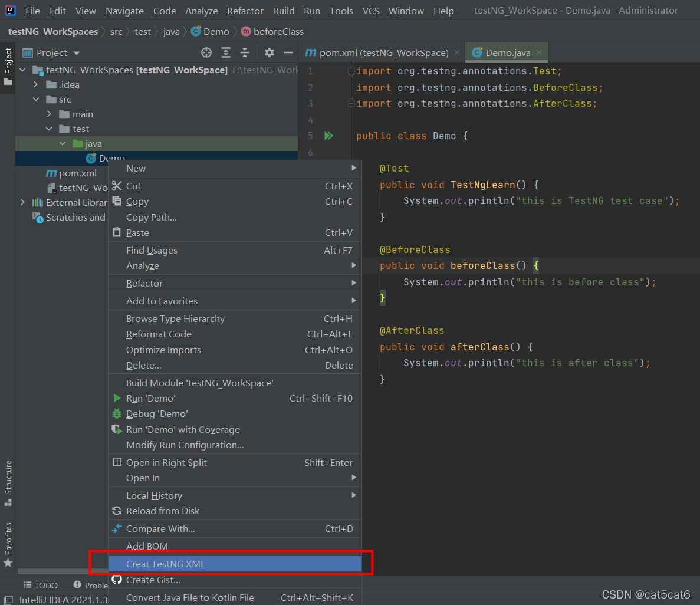Collapse the java folder
Viewport: 700px width, 605px height.
click(x=63, y=143)
